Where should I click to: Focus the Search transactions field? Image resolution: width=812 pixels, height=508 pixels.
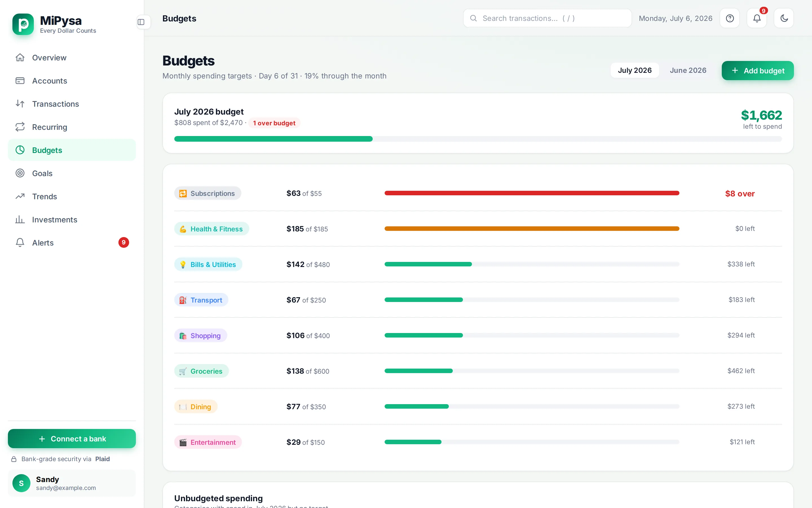pyautogui.click(x=547, y=18)
